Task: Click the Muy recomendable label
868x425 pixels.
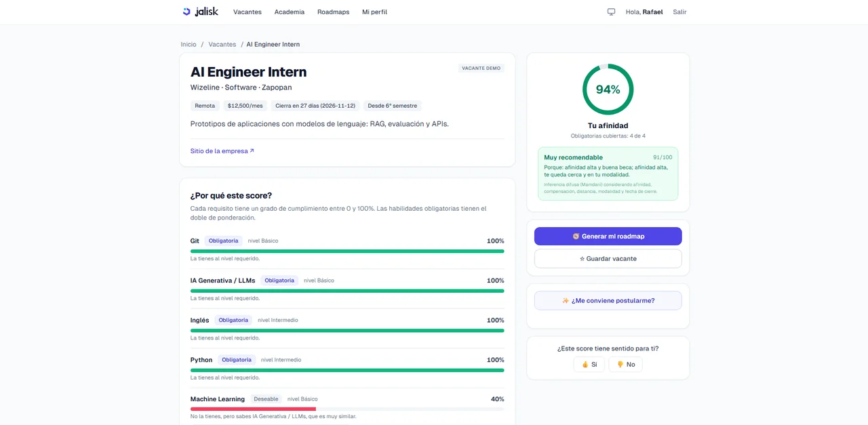Action: (x=573, y=157)
